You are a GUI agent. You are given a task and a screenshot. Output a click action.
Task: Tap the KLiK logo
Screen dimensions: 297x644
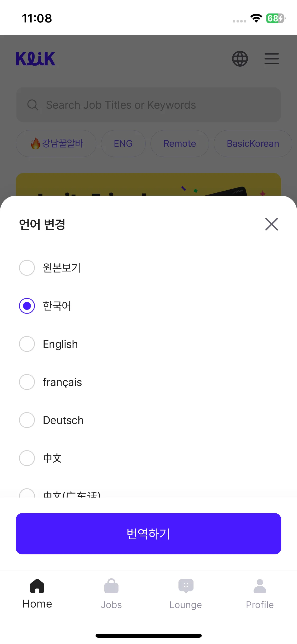(x=35, y=59)
